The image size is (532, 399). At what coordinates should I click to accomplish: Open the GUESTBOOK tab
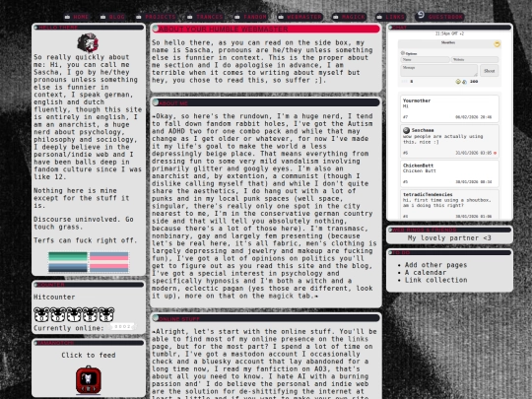click(439, 17)
